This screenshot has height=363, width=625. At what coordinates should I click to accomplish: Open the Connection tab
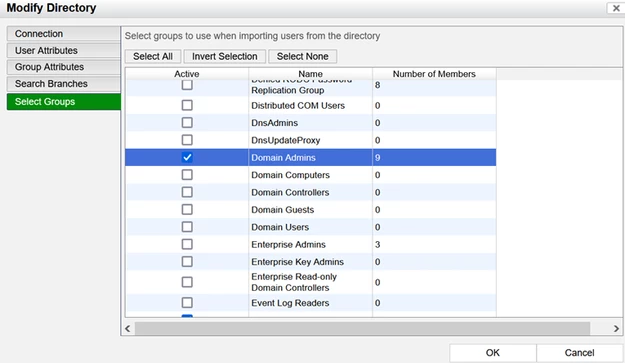[x=63, y=34]
